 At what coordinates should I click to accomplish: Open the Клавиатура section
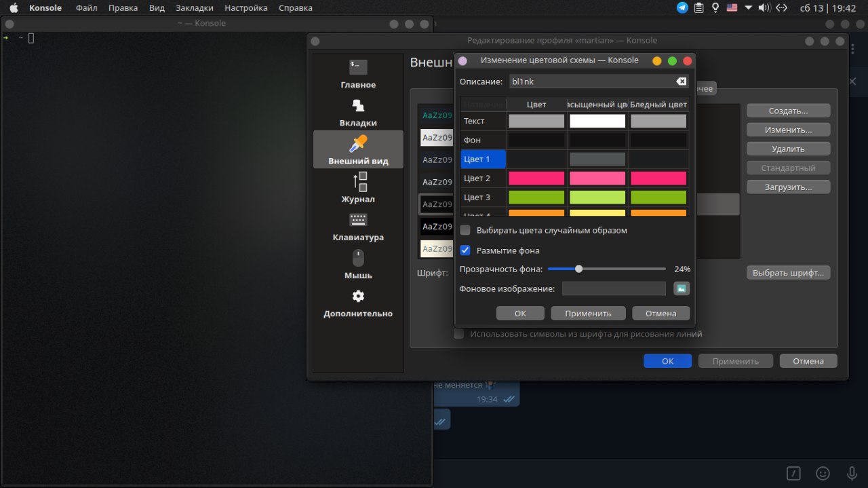coord(358,227)
